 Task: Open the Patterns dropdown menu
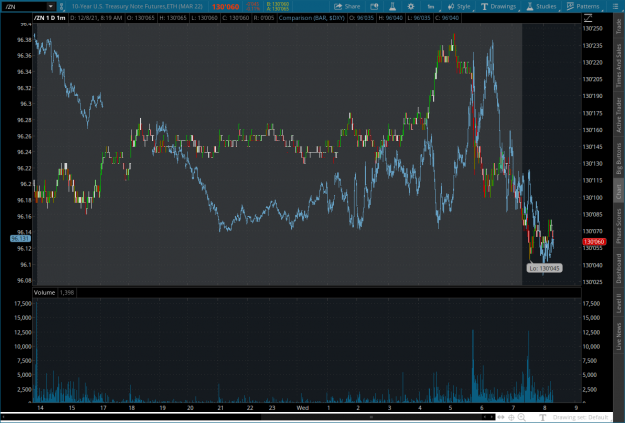tap(583, 6)
